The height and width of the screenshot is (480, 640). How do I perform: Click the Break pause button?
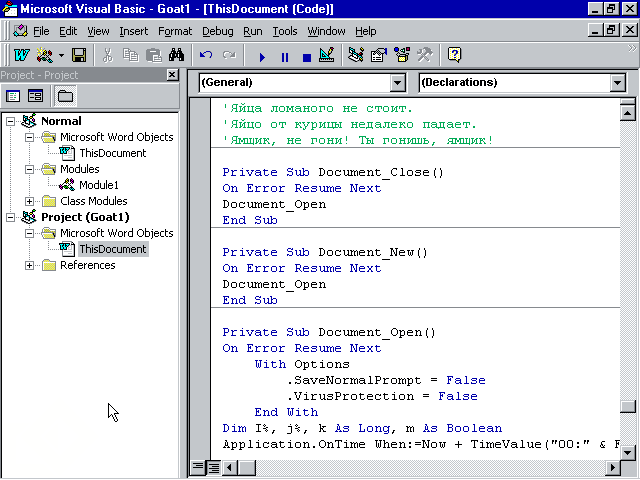click(x=285, y=56)
